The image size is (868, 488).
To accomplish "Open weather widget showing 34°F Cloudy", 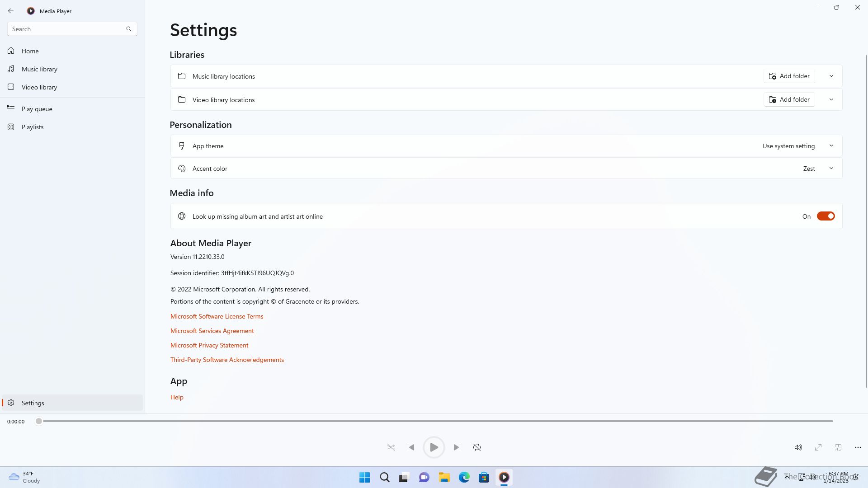I will tap(25, 477).
